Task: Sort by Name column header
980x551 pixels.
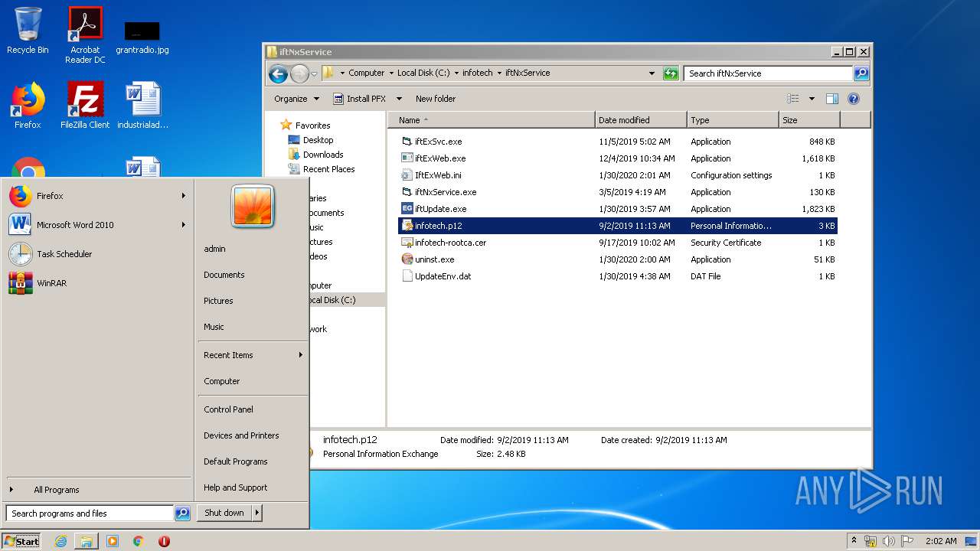Action: (x=492, y=120)
